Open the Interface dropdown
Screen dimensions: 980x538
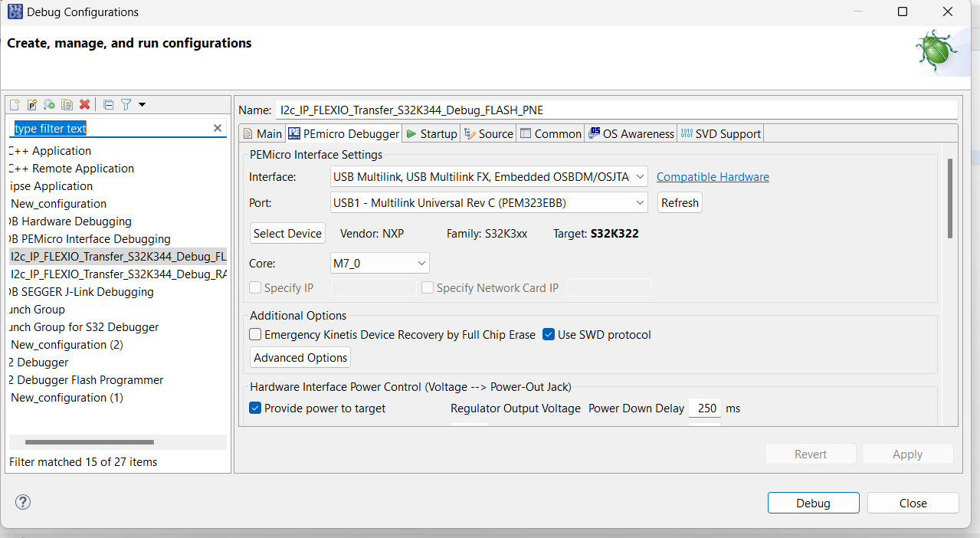(x=640, y=176)
